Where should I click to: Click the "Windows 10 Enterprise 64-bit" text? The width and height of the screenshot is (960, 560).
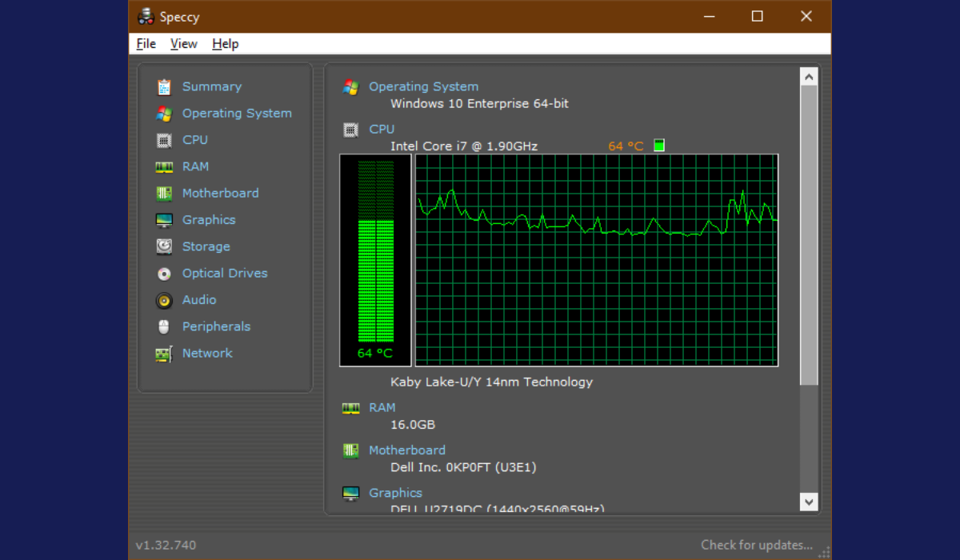480,103
